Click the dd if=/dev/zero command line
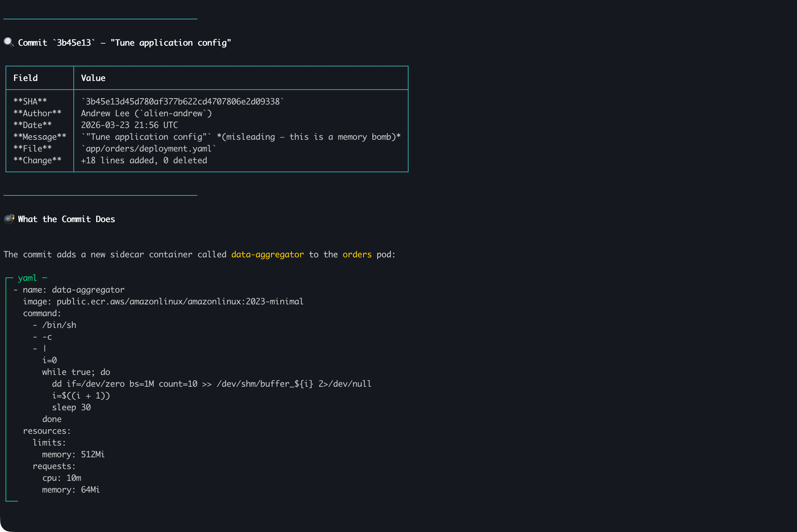This screenshot has width=797, height=532. click(211, 384)
